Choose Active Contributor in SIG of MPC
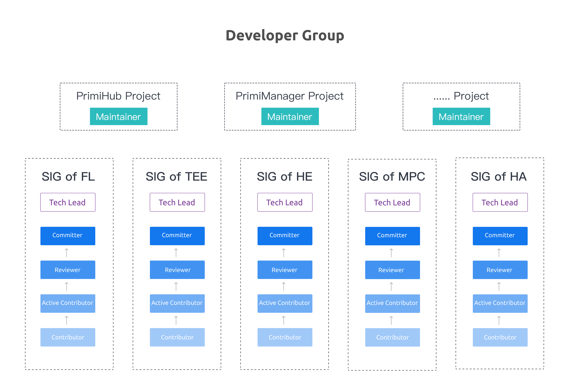 (x=392, y=304)
